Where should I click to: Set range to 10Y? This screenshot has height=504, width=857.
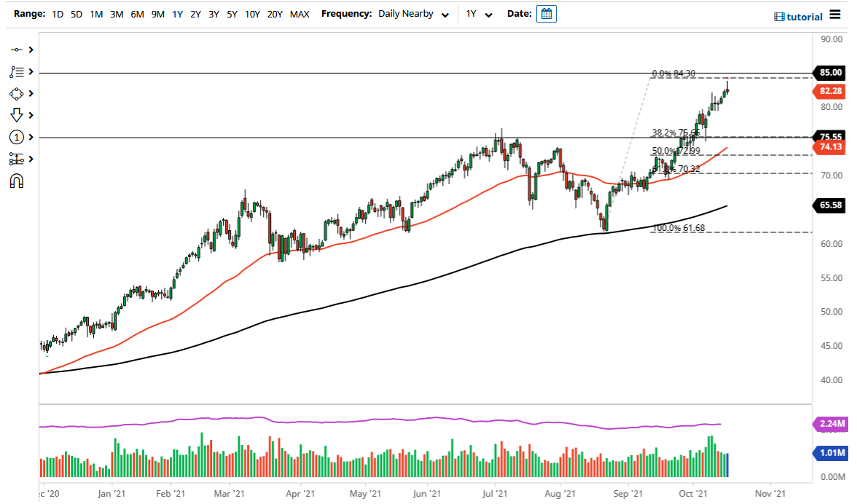click(x=252, y=14)
